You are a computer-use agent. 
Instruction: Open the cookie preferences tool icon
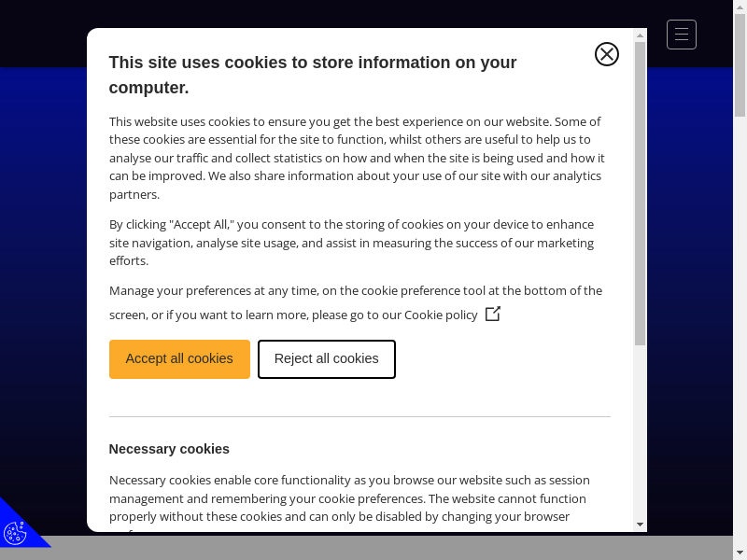pos(16,532)
